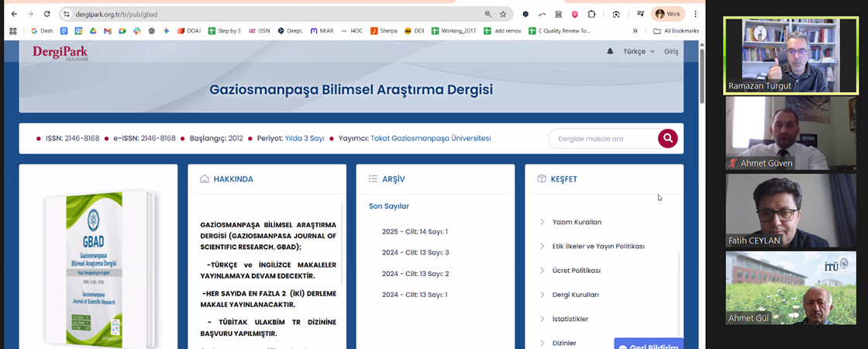Open the Dergi Kuralları section
The width and height of the screenshot is (868, 349).
click(575, 295)
